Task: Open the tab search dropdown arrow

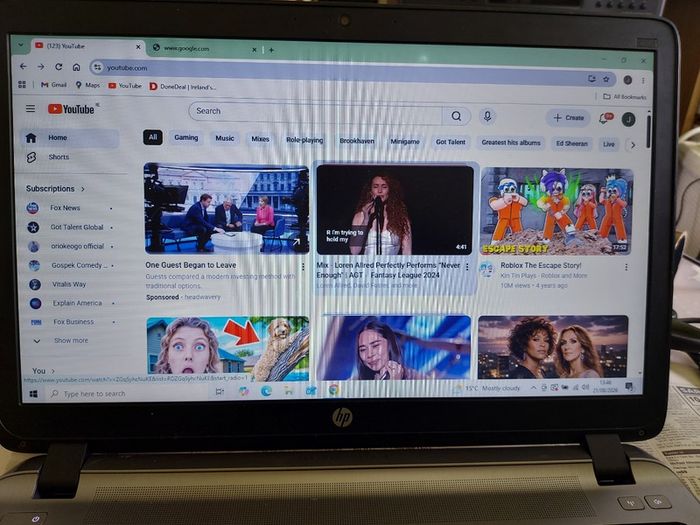Action: (x=21, y=45)
